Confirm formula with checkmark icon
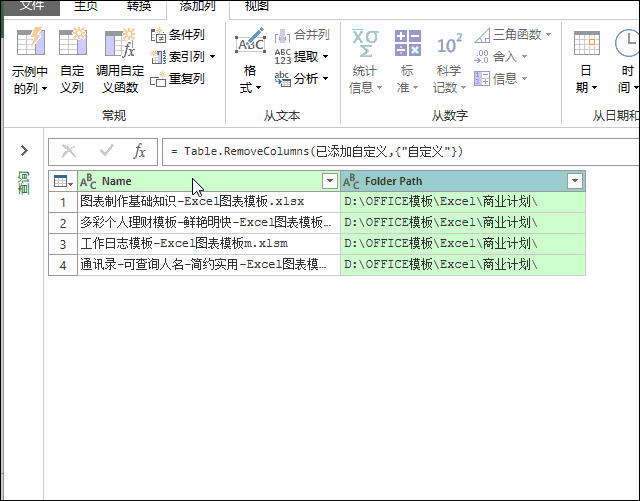This screenshot has width=640, height=501. click(107, 151)
